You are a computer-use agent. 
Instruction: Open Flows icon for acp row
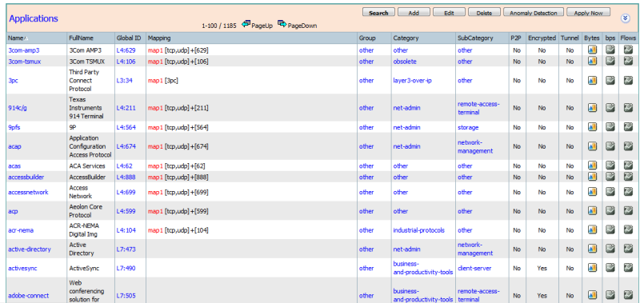tap(628, 210)
